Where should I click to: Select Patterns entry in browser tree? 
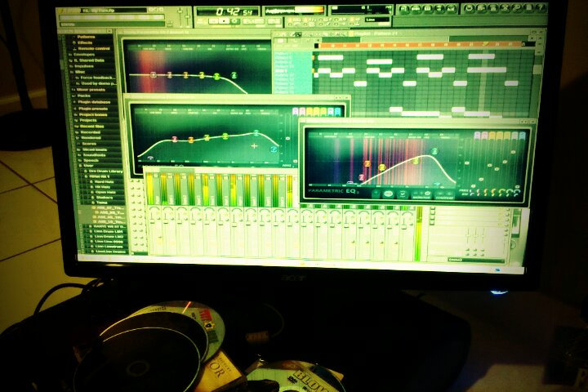point(86,37)
